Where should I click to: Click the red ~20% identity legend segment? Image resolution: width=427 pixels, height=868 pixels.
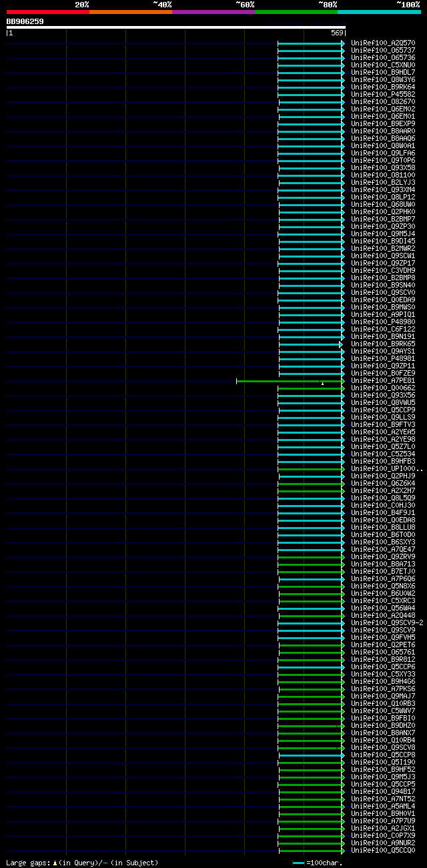(x=47, y=11)
